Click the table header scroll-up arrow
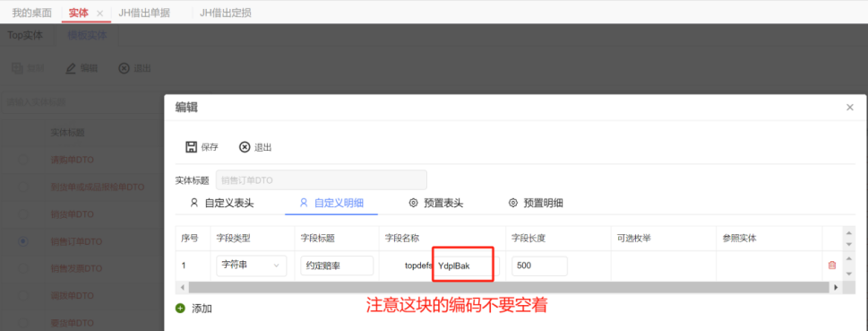Viewport: 868px width, 331px height. pyautogui.click(x=848, y=232)
